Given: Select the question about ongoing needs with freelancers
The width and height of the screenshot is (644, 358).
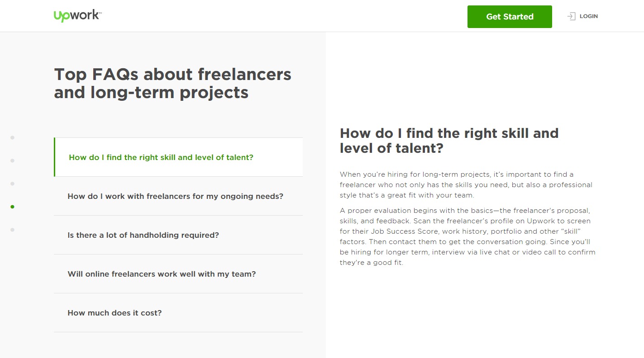Looking at the screenshot, I should pos(176,196).
